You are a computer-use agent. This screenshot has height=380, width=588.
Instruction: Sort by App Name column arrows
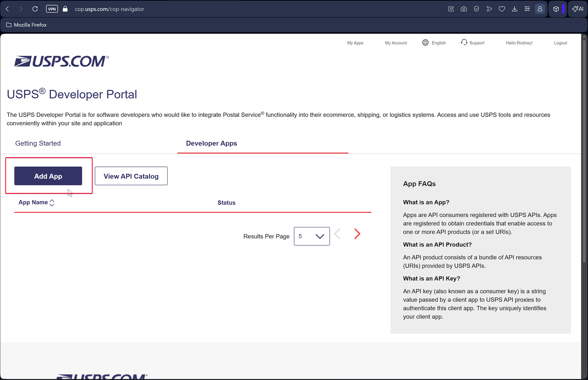[52, 203]
